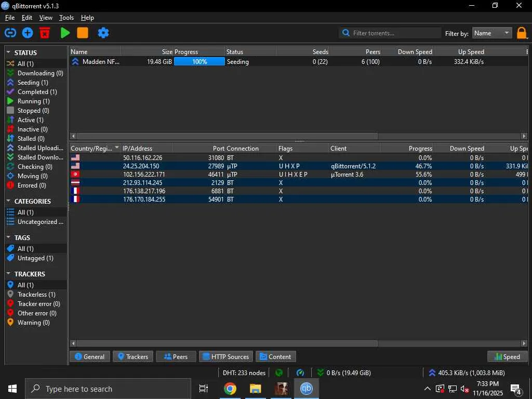Image resolution: width=532 pixels, height=399 pixels.
Task: Select Untagged (1) under Tags
Action: pos(36,258)
